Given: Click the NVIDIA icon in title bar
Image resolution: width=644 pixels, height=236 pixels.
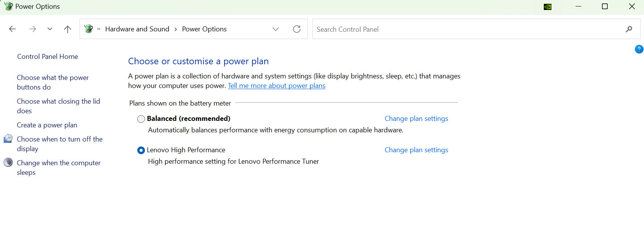Looking at the screenshot, I should (548, 7).
